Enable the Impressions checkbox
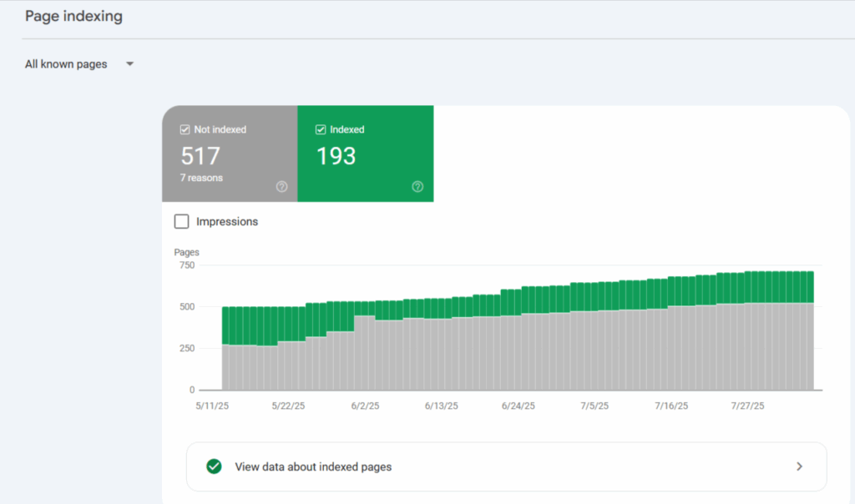 (181, 222)
